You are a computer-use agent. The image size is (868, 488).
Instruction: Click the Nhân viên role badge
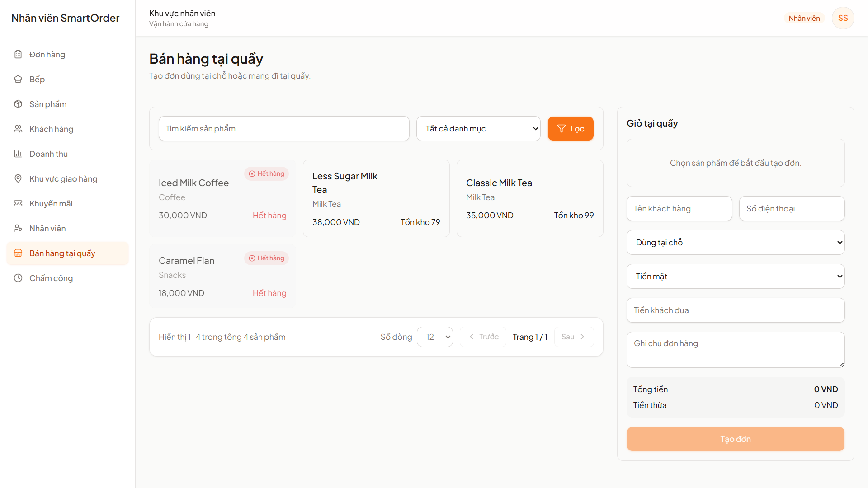(804, 18)
